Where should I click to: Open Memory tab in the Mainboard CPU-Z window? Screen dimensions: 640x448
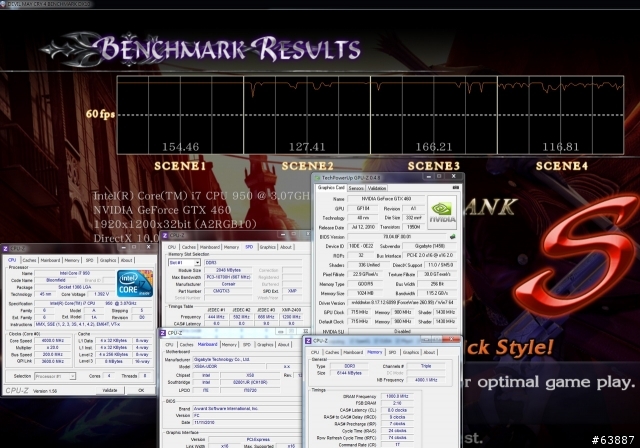[x=229, y=344]
